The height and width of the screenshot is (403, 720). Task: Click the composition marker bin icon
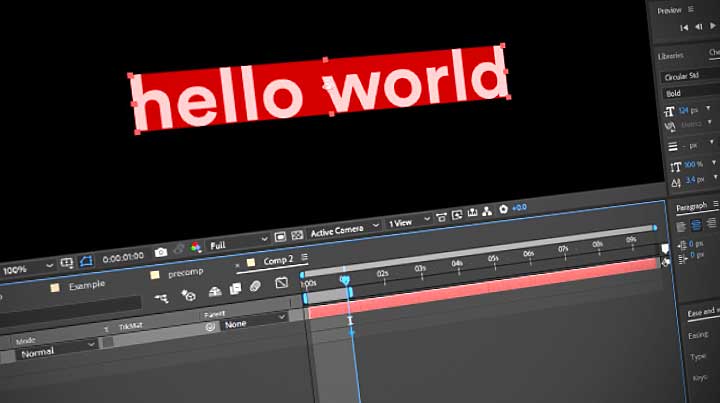664,249
